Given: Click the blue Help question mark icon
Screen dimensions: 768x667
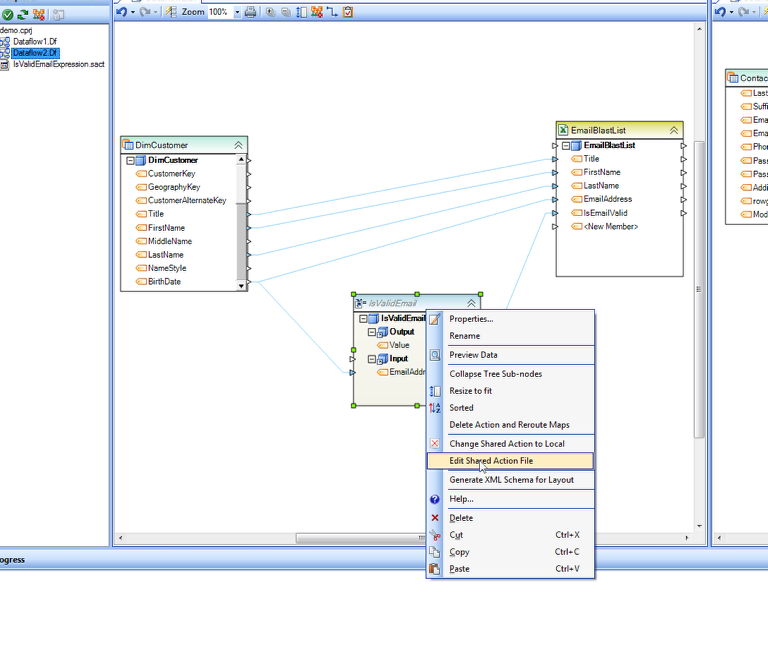Looking at the screenshot, I should [x=434, y=499].
